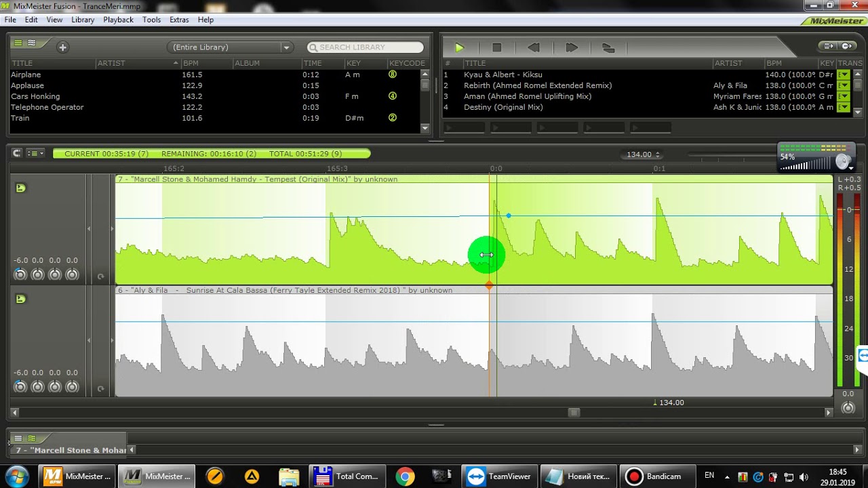Click track 6 loop arrow icon
This screenshot has width=868, height=488.
tap(100, 388)
